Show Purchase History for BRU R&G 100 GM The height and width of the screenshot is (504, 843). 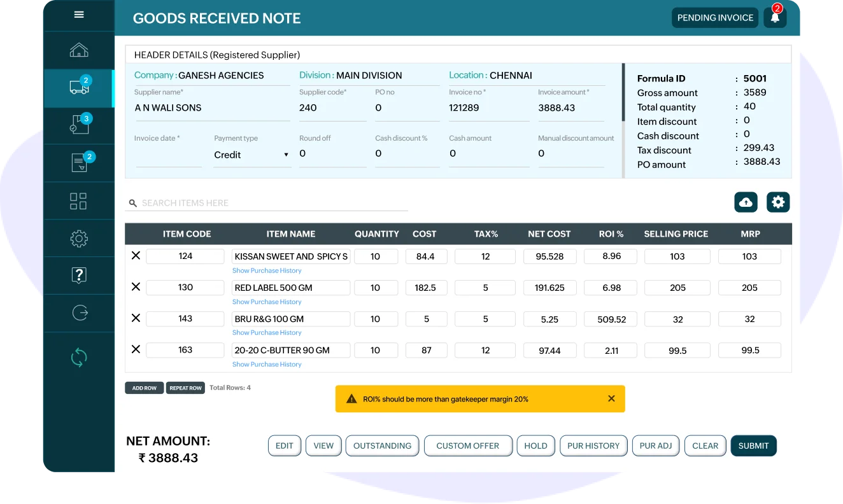[267, 332]
